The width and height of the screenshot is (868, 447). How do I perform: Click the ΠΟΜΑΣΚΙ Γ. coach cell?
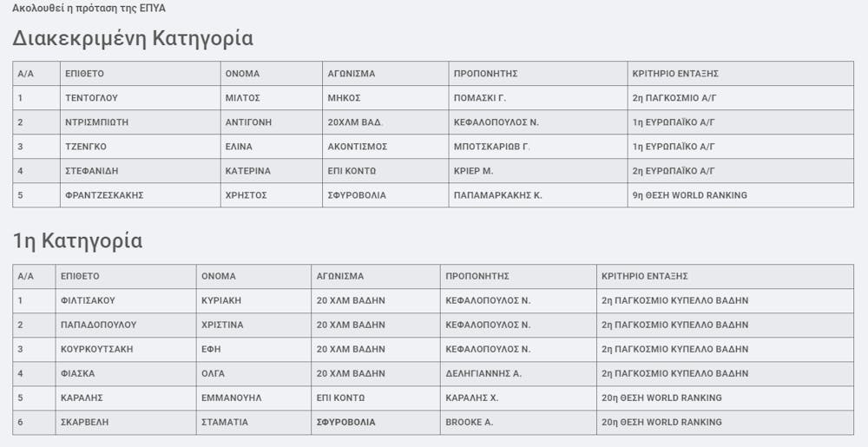[x=480, y=98]
